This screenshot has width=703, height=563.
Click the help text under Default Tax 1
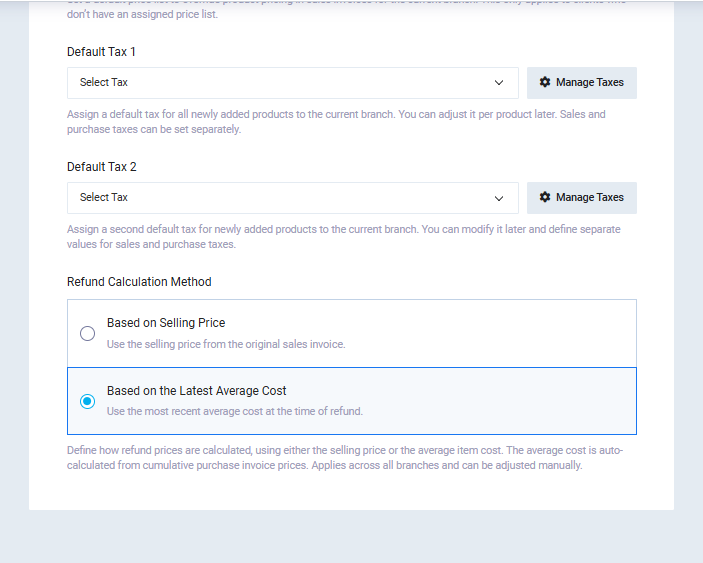tap(336, 122)
